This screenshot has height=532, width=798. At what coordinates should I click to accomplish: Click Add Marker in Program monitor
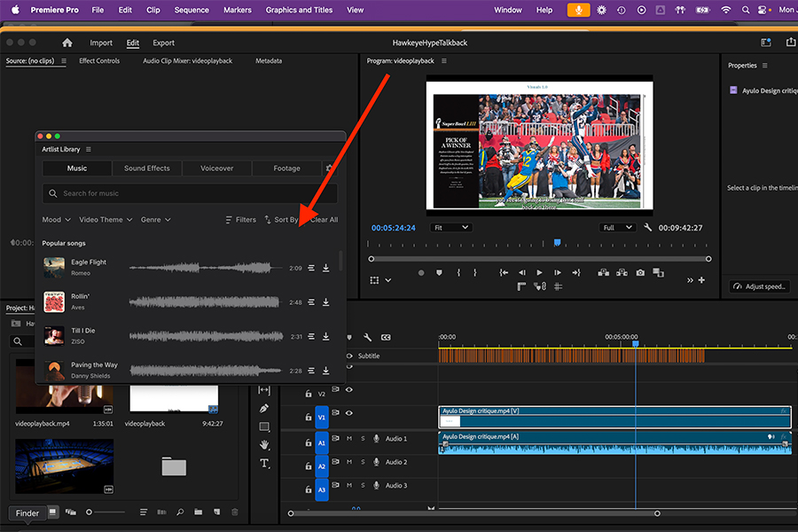[439, 273]
